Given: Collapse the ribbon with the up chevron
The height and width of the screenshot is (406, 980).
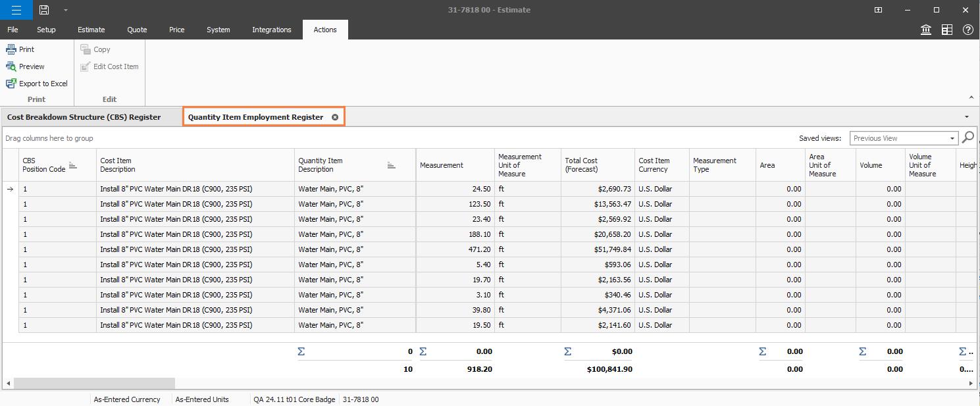Looking at the screenshot, I should [x=971, y=98].
